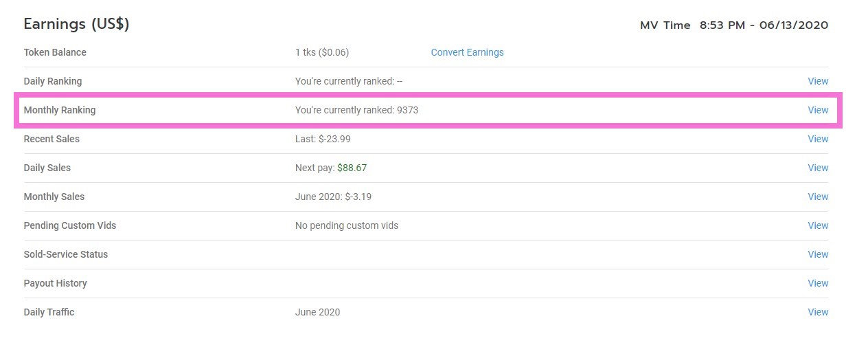Open View link for Monthly Sales
868x345 pixels.
coord(817,197)
